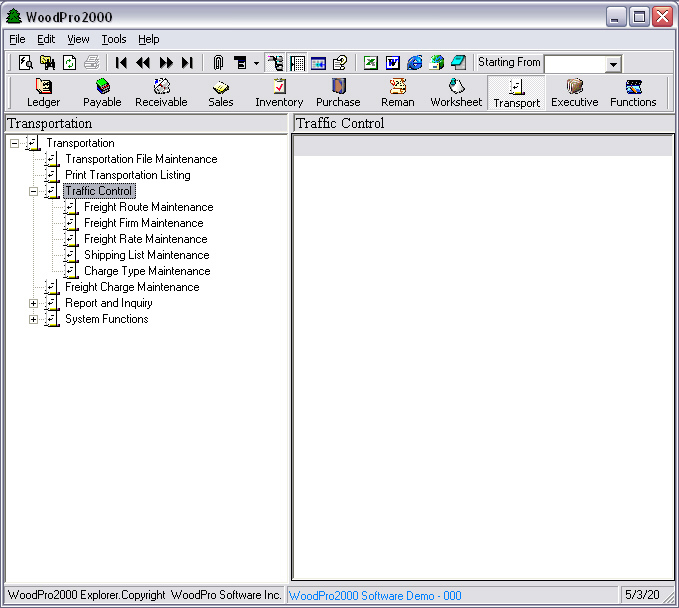Open the Worksheet module
This screenshot has height=608, width=679.
click(456, 93)
